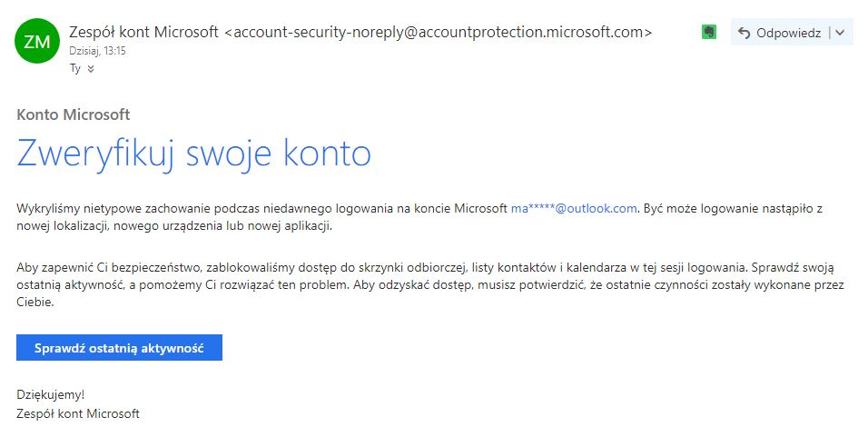
Task: Click the timestamp Dzisiaj, 13:15
Action: (97, 51)
